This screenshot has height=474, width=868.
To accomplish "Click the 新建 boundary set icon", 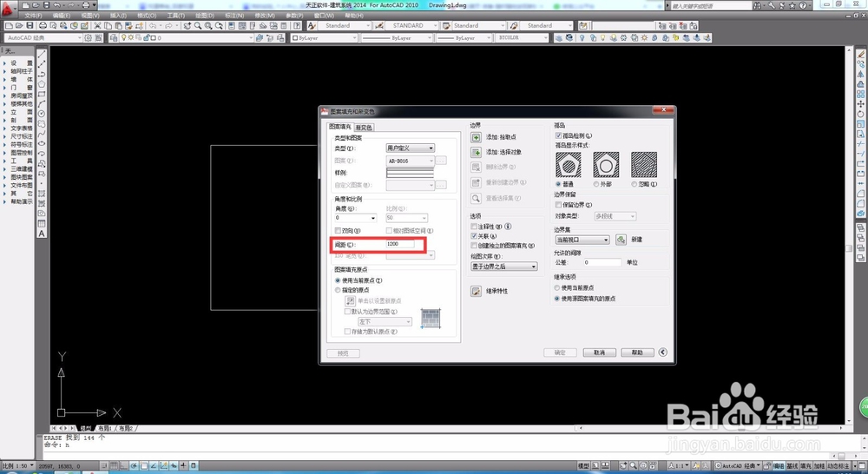I will 621,240.
